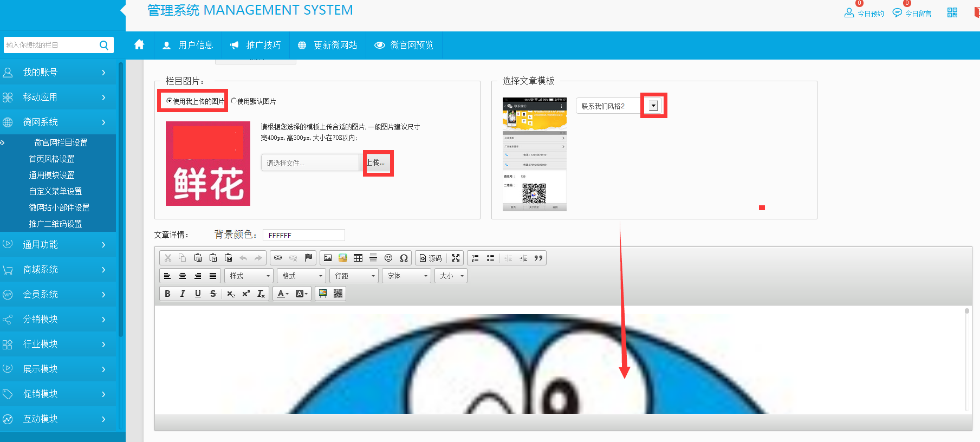
Task: Open 首页风格设置 in the sidebar
Action: [51, 159]
